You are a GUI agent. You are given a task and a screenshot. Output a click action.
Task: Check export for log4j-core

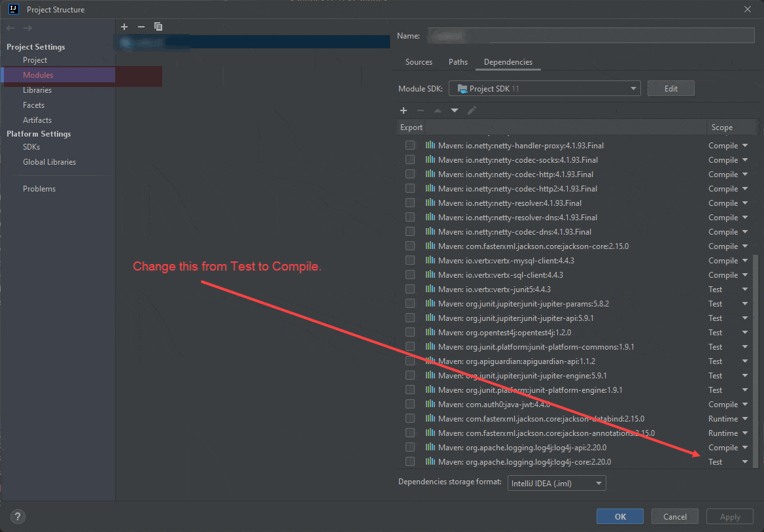click(410, 461)
